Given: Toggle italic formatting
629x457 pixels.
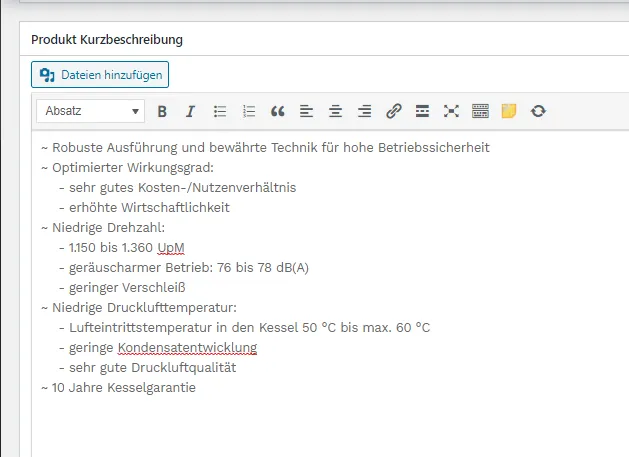Looking at the screenshot, I should pyautogui.click(x=191, y=111).
